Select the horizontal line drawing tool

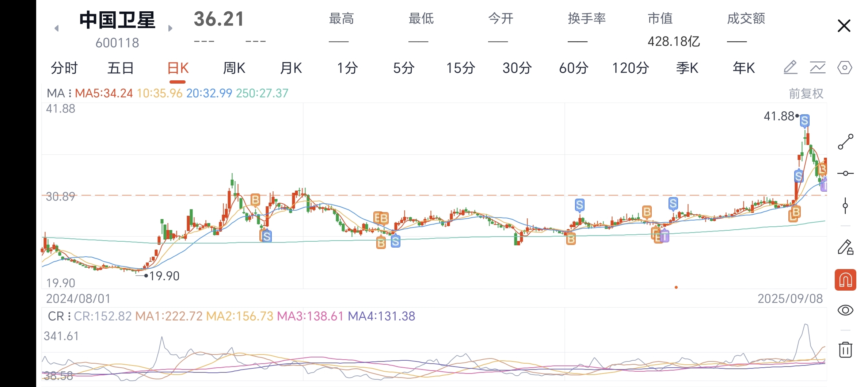845,173
